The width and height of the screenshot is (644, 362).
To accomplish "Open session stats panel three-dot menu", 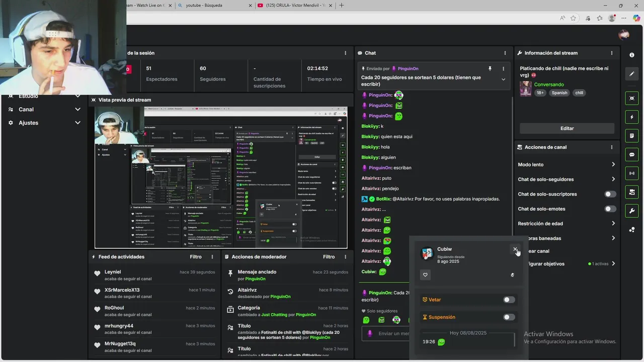I will coord(345,53).
